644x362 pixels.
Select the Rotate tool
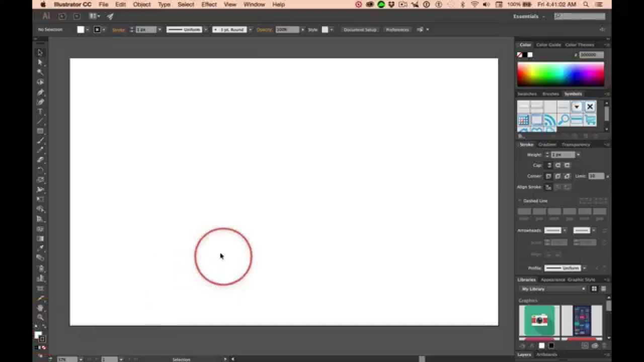[40, 170]
